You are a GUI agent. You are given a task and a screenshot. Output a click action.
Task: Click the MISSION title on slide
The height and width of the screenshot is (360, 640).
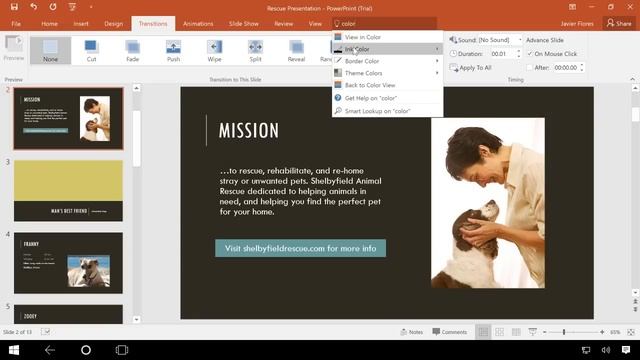pyautogui.click(x=249, y=131)
